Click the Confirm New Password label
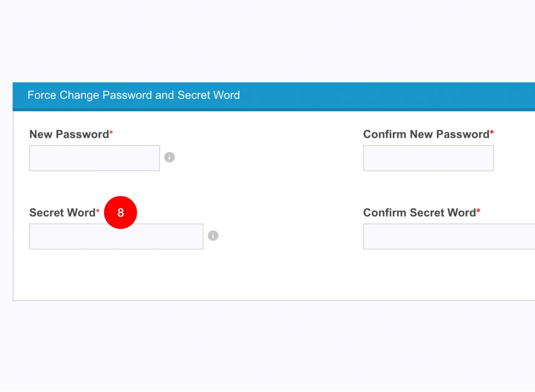The width and height of the screenshot is (535, 392). point(426,134)
